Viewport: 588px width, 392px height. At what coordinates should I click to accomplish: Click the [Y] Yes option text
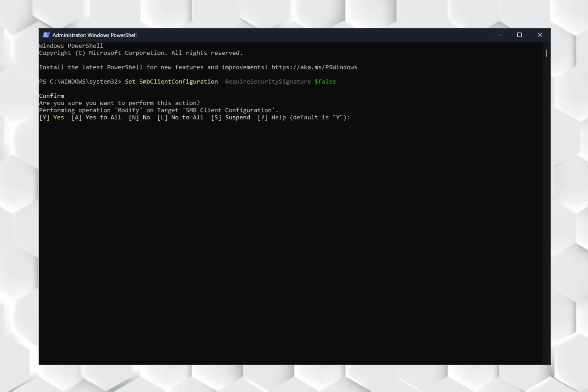pos(51,118)
